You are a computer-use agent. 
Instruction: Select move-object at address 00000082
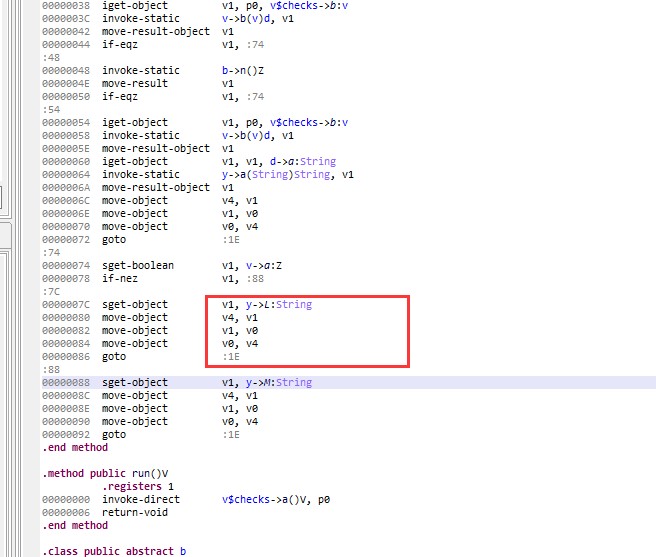[x=135, y=330]
